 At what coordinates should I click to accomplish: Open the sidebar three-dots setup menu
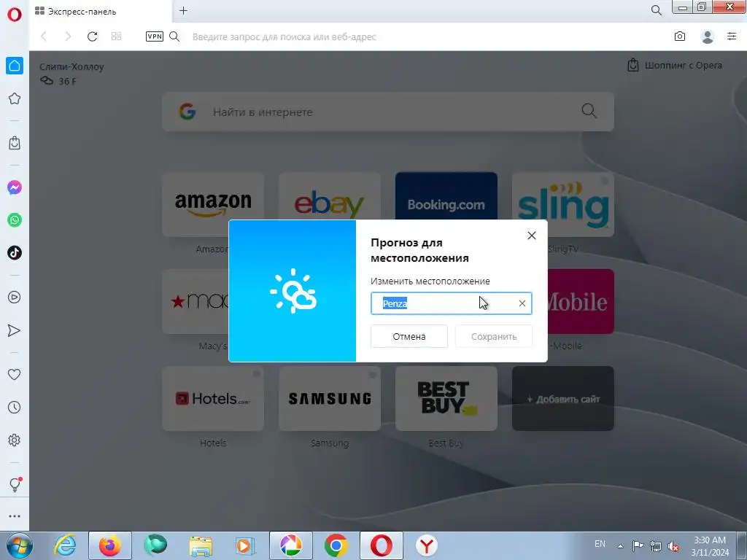pyautogui.click(x=15, y=516)
